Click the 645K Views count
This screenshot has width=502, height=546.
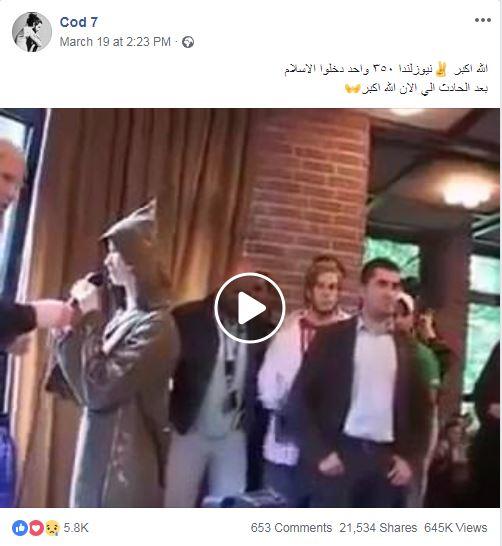point(455,528)
